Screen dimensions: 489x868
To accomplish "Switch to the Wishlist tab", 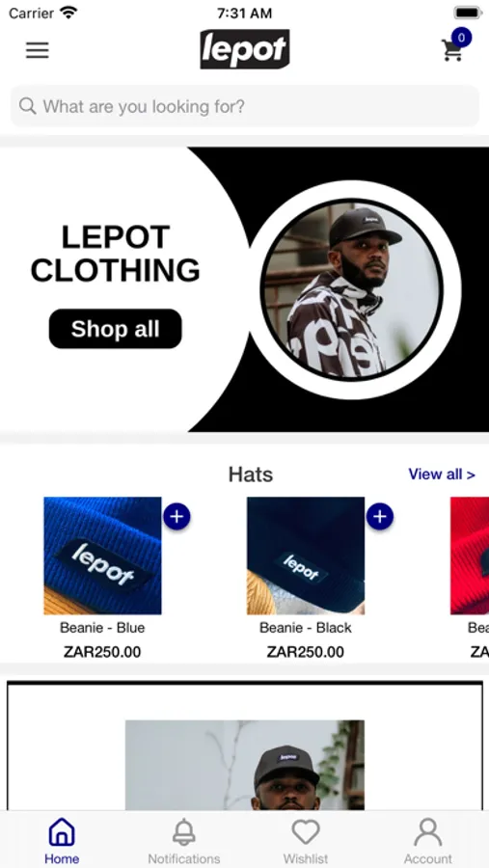I will (306, 840).
